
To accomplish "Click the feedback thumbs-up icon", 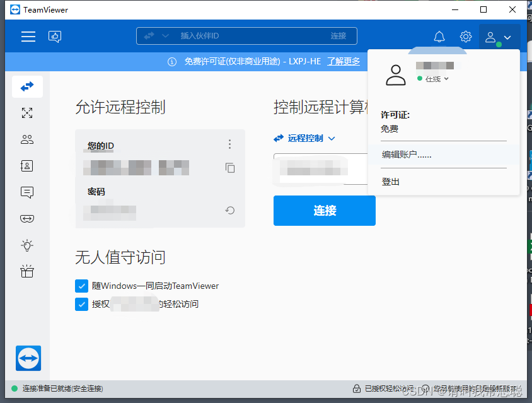I will tap(55, 37).
